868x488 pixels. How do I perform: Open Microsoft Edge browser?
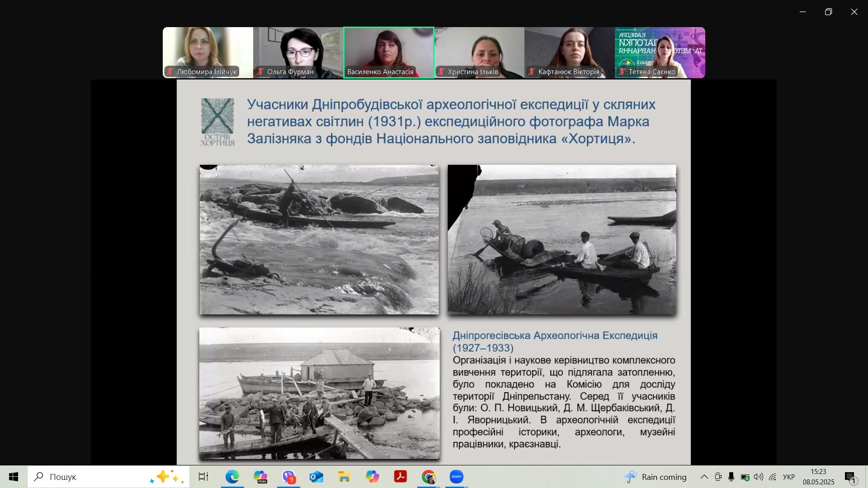pyautogui.click(x=232, y=477)
